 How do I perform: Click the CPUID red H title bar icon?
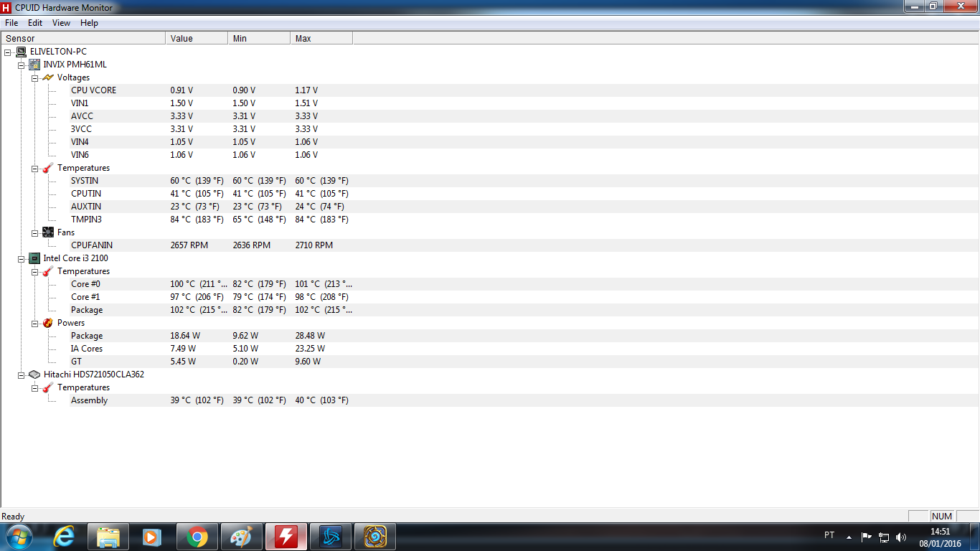point(6,7)
